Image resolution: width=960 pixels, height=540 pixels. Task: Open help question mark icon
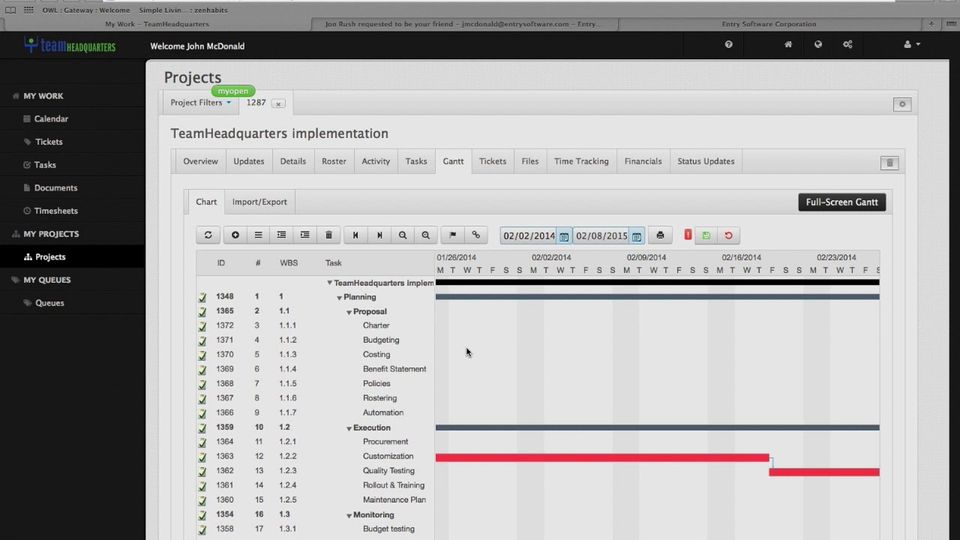[x=729, y=44]
